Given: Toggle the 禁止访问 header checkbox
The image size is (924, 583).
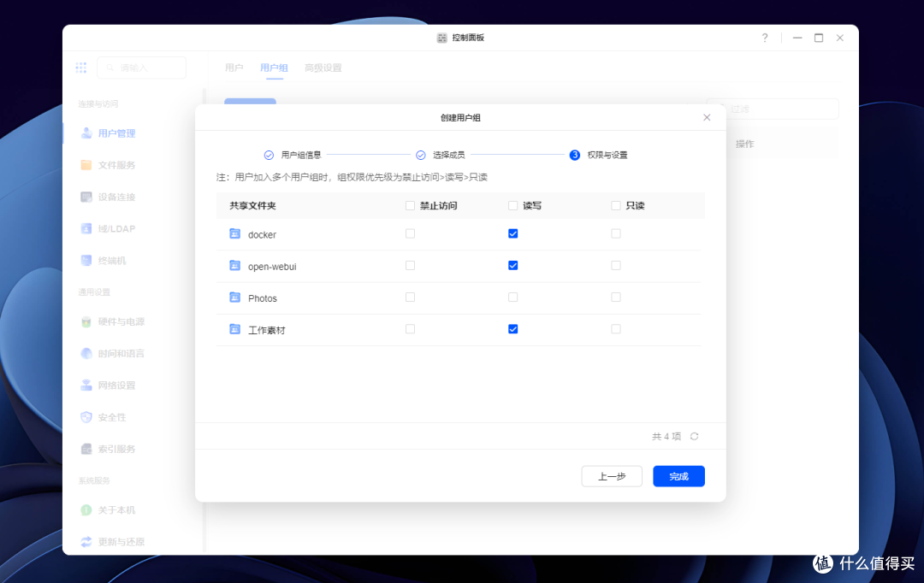Looking at the screenshot, I should tap(410, 205).
